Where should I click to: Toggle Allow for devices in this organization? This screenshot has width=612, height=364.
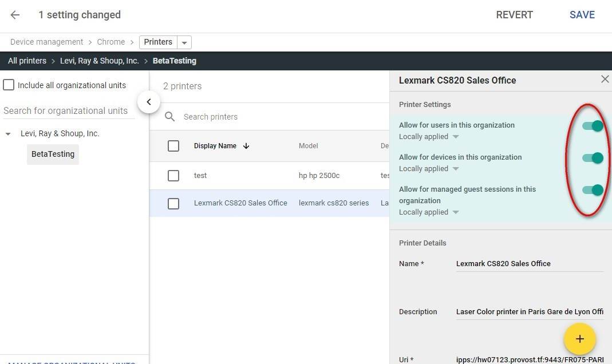point(593,157)
